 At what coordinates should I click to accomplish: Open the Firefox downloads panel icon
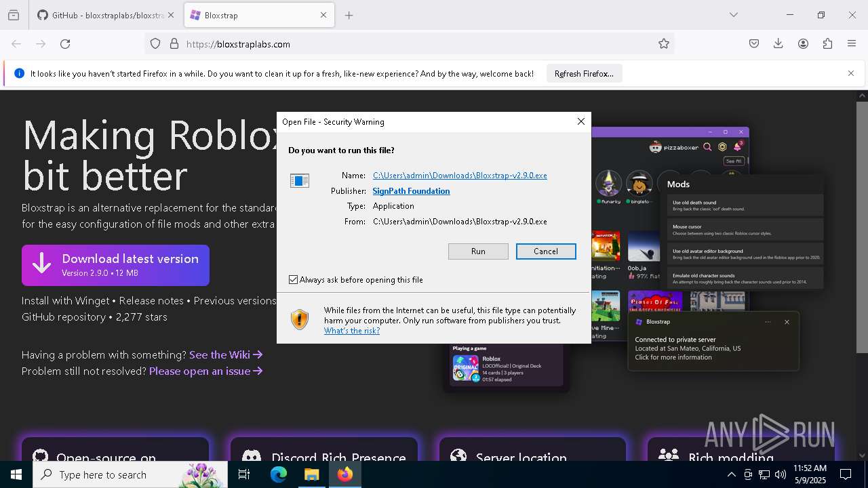(778, 44)
